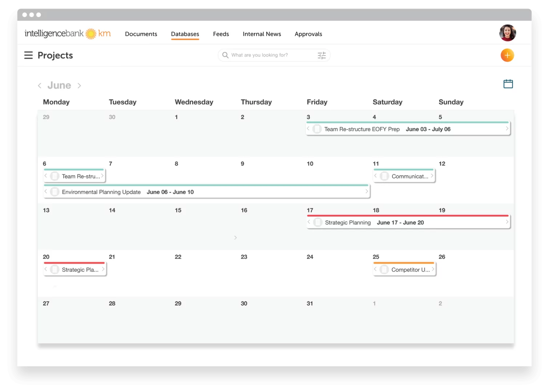Click left chevron of Competitor U... event
The width and height of the screenshot is (549, 392).
pos(375,269)
